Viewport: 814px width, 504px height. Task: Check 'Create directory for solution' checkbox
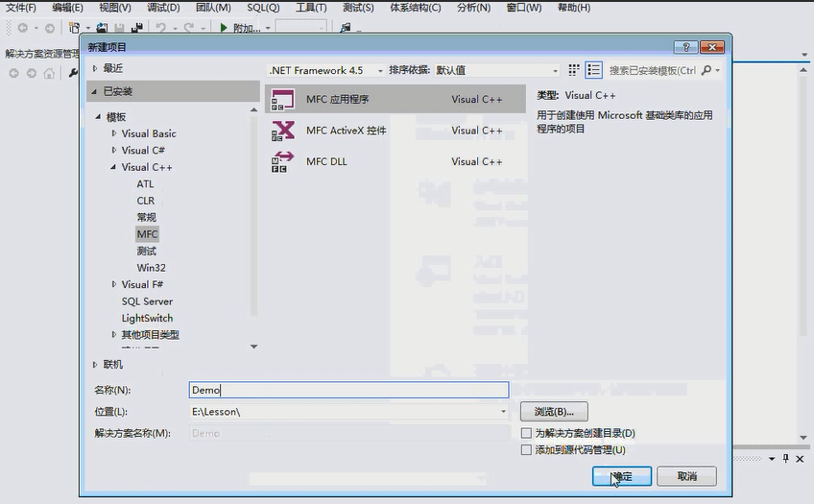coord(526,433)
